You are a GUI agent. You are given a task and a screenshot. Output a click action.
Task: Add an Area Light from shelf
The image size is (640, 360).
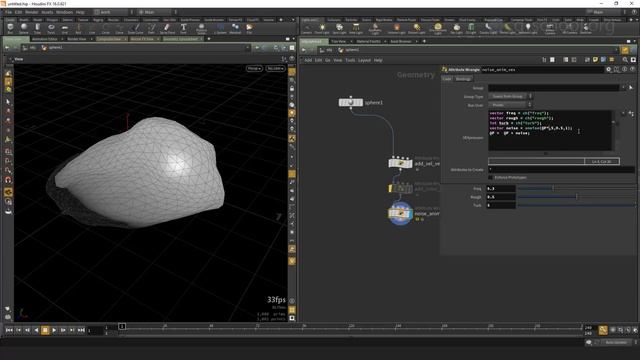click(356, 29)
